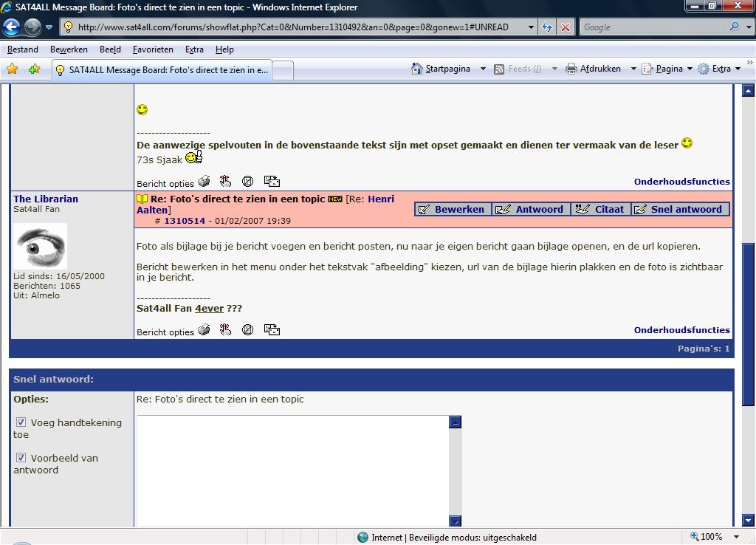This screenshot has height=545, width=756.
Task: Toggle Voorbeeld van antwoord checkbox
Action: tap(21, 457)
